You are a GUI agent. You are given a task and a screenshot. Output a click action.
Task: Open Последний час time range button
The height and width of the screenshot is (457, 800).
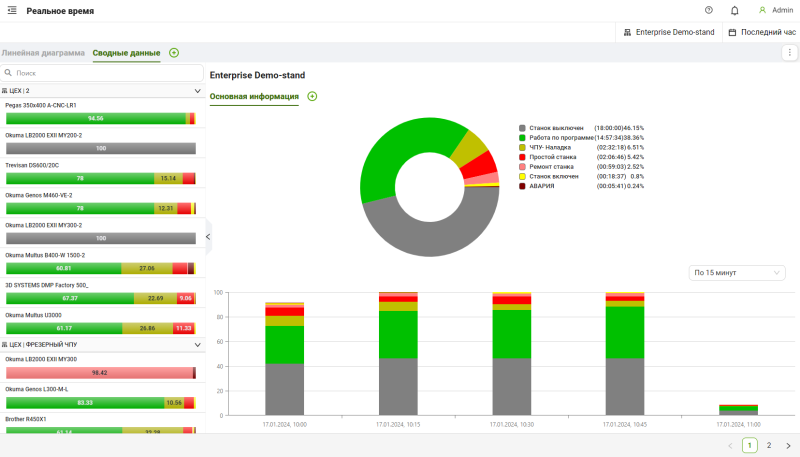point(762,32)
